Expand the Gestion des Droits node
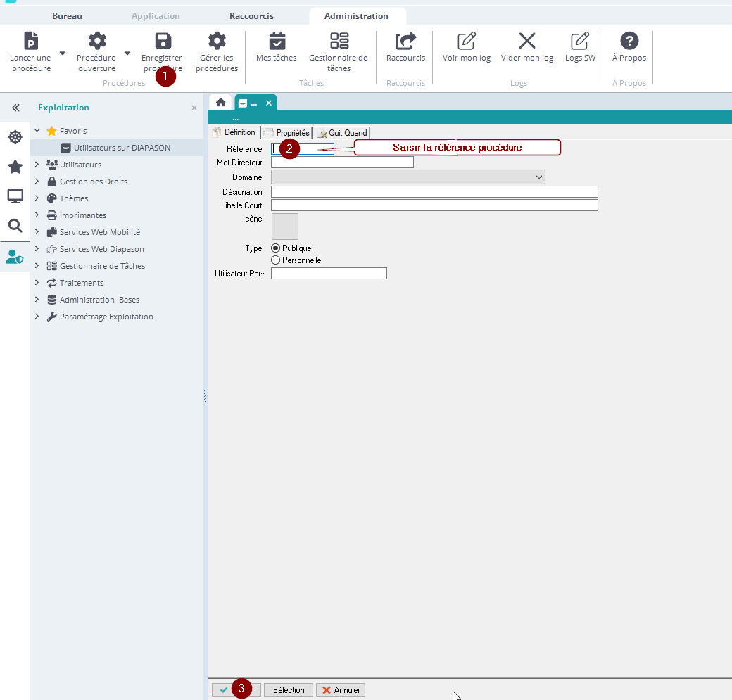Viewport: 732px width, 700px height. (37, 182)
